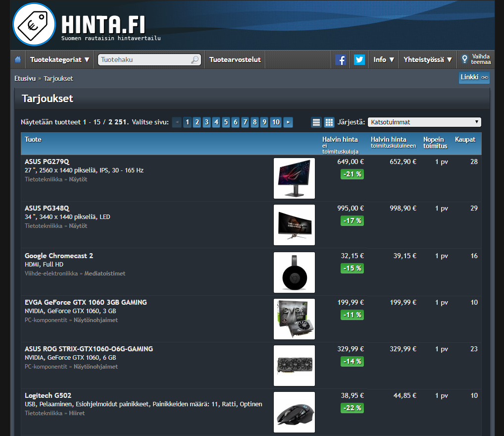The image size is (504, 436).
Task: Go to the home page icon
Action: pos(18,59)
